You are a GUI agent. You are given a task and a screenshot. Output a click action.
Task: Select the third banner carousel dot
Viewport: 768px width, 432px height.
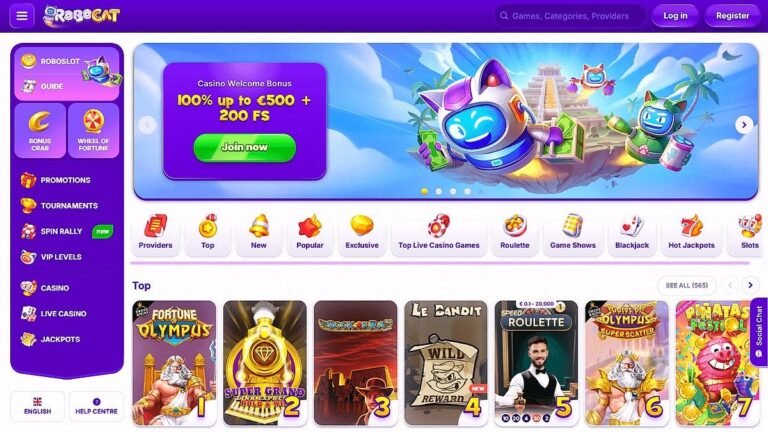453,192
